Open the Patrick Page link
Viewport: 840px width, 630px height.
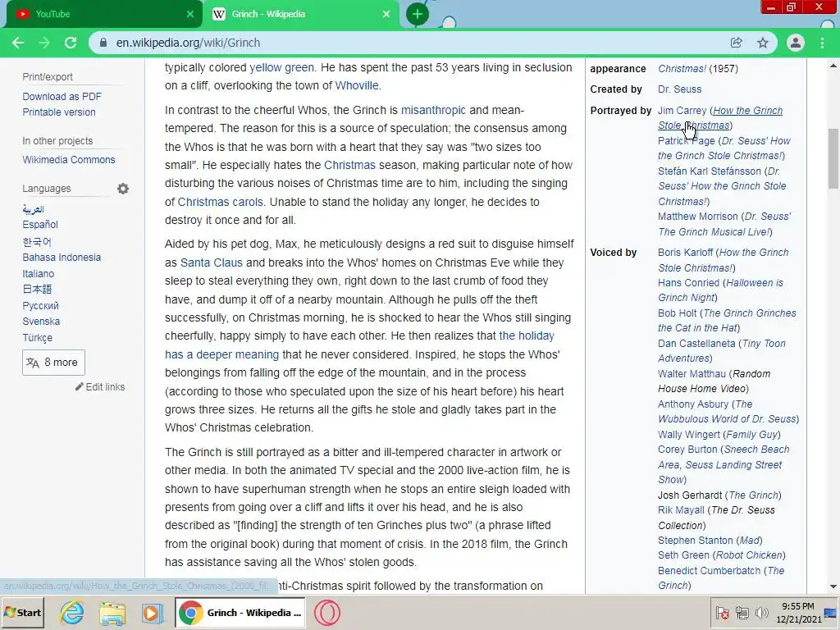point(687,141)
